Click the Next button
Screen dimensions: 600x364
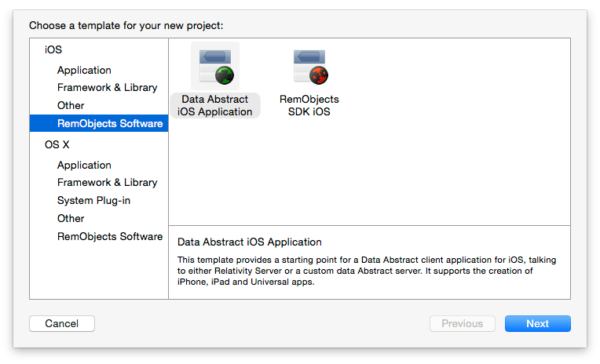tap(538, 323)
